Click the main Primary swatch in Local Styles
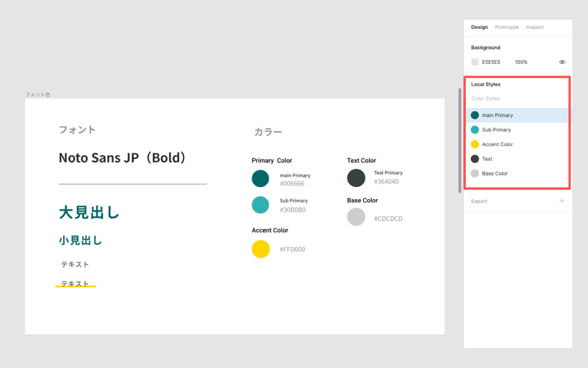The height and width of the screenshot is (368, 588). coord(474,115)
